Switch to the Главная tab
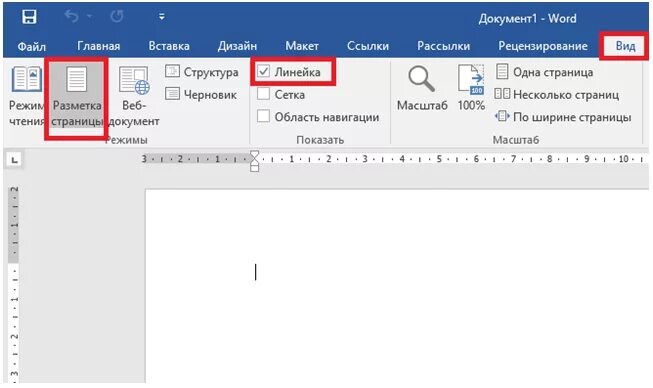Viewport: 653px width, 388px height. pos(99,46)
